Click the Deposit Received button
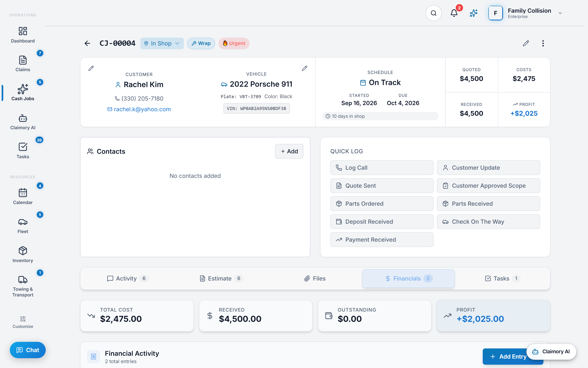Screen dimensions: 588x368 click(x=382, y=222)
